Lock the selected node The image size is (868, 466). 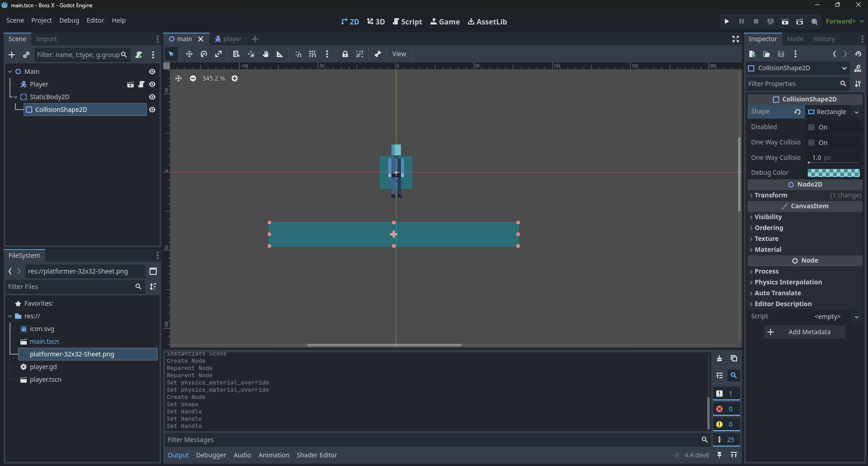pyautogui.click(x=345, y=54)
